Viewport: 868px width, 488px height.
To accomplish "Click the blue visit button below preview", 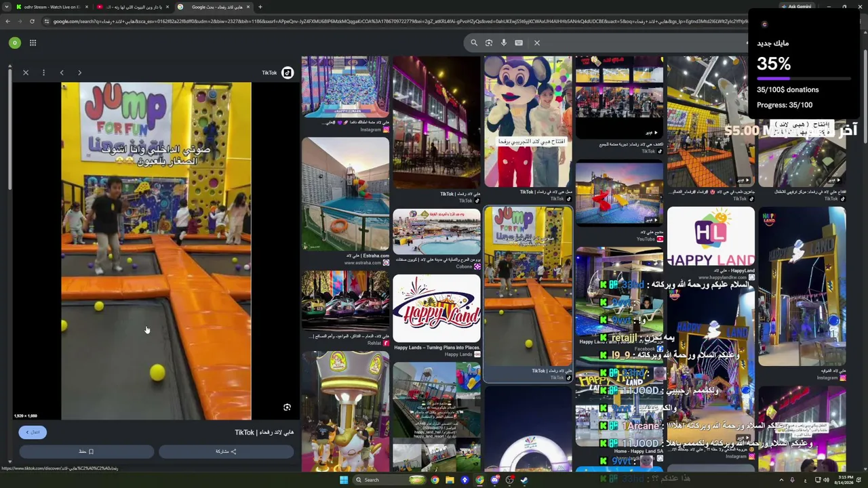I will tap(33, 432).
